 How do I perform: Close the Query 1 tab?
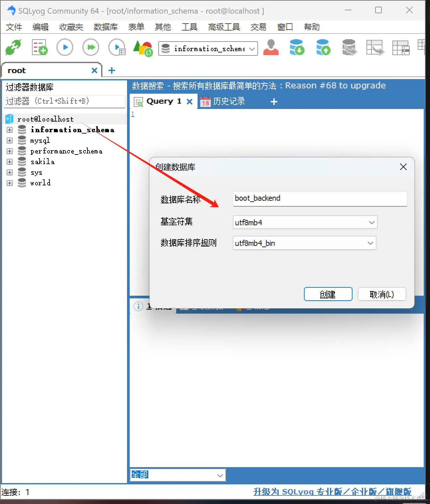click(190, 101)
